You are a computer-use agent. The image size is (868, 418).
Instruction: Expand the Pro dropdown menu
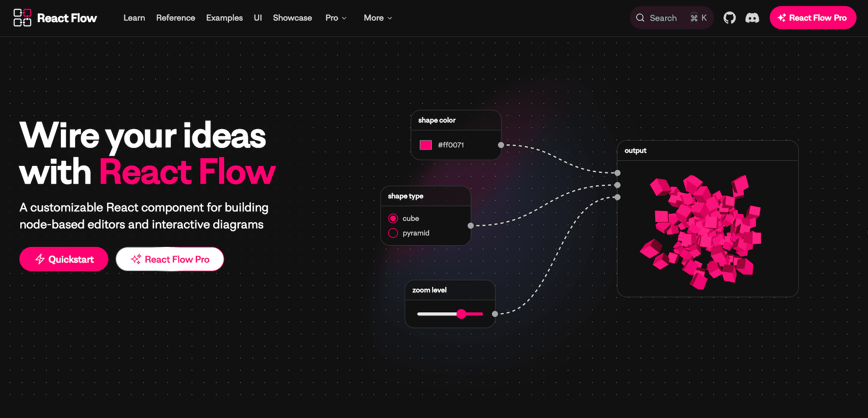pyautogui.click(x=336, y=18)
